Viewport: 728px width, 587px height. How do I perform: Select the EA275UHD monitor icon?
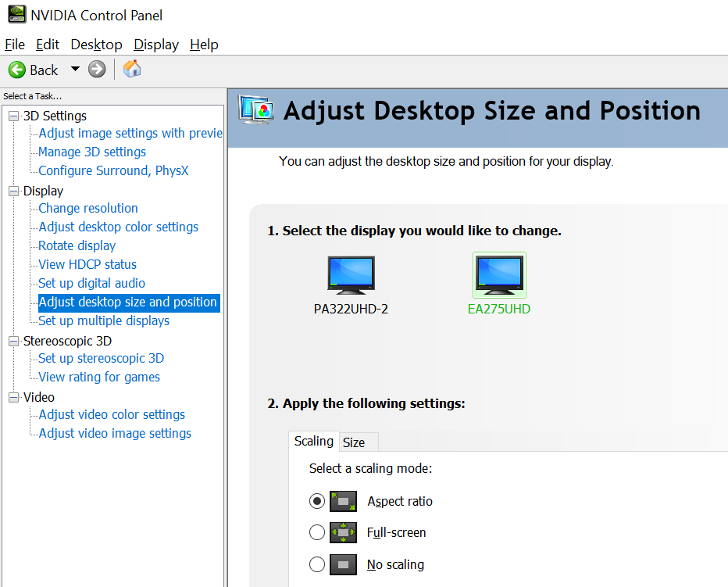click(x=499, y=275)
